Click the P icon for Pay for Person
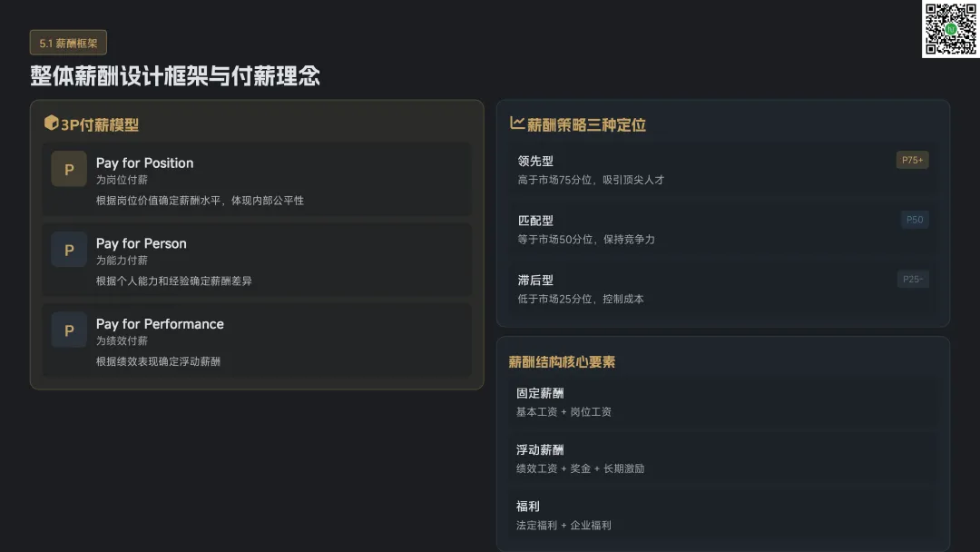The image size is (980, 552). (x=69, y=250)
